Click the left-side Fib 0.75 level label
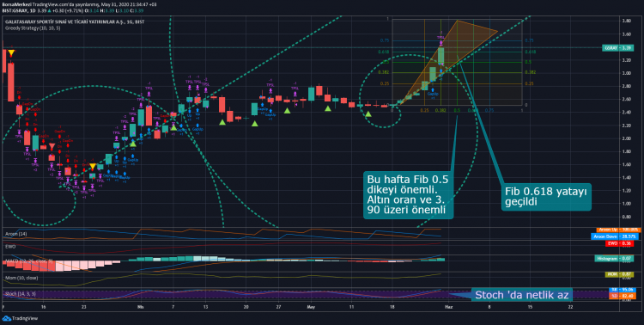The width and height of the screenshot is (644, 325). [385, 40]
